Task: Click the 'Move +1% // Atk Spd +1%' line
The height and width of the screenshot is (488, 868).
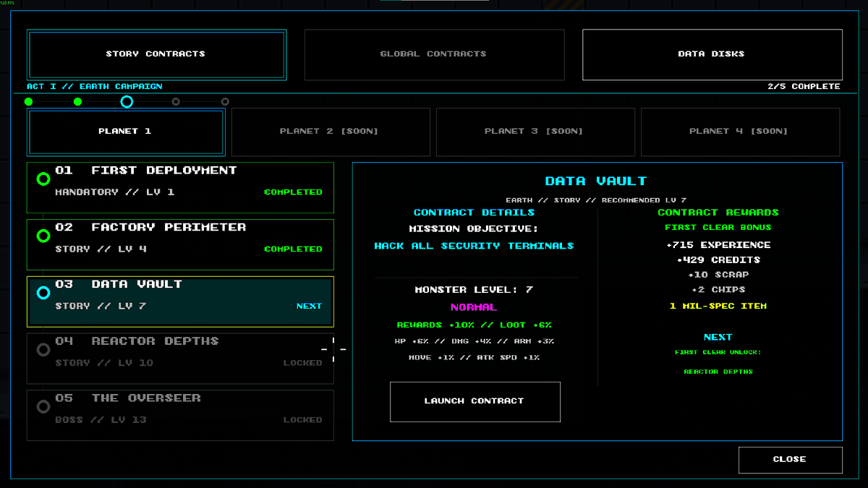Action: (474, 357)
